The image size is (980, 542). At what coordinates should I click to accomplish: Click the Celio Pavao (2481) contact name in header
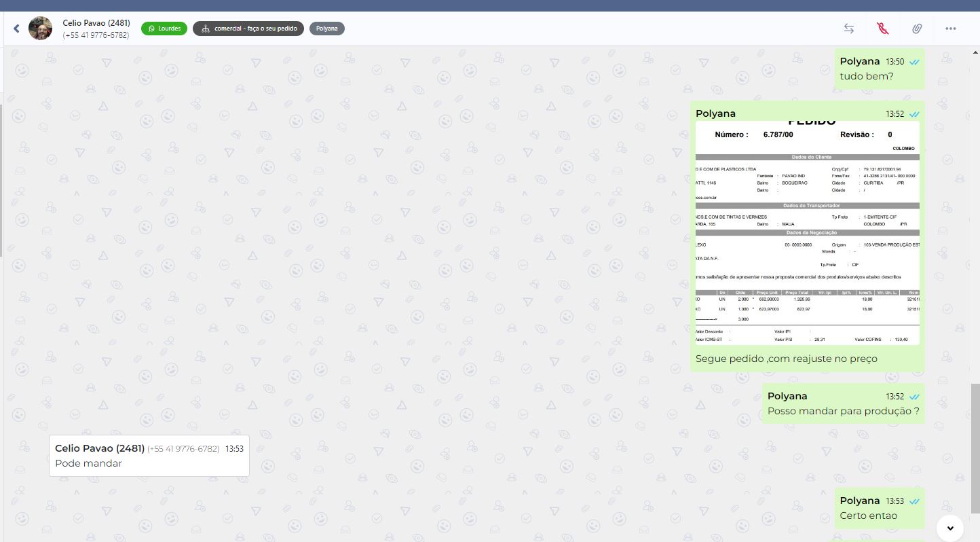pos(96,23)
